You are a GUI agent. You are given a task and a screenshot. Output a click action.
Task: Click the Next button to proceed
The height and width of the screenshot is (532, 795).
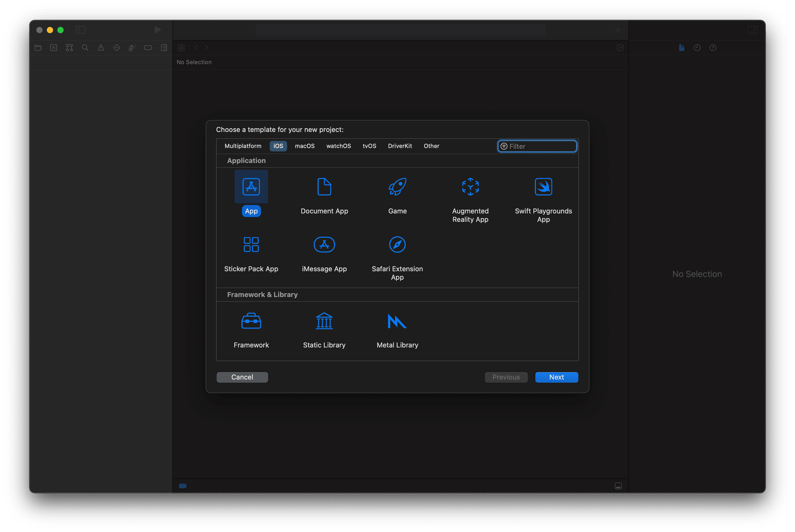[556, 376]
